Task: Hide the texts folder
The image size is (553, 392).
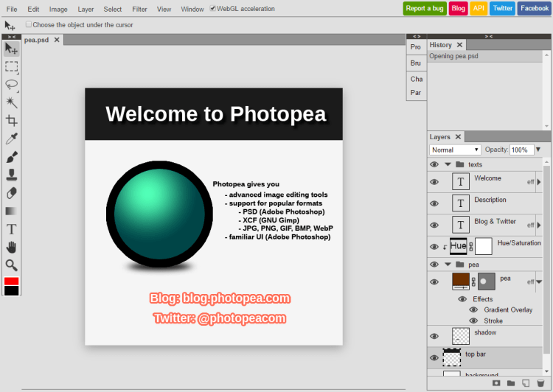Action: pos(434,164)
